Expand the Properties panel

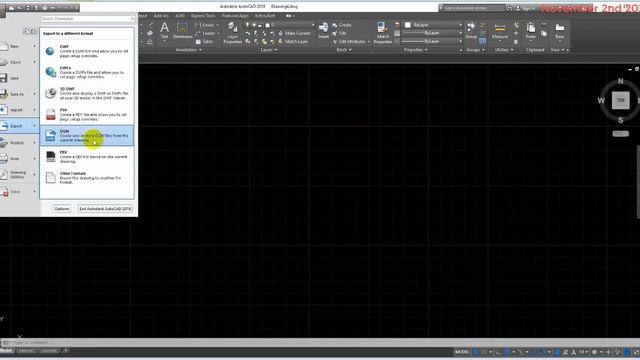click(x=416, y=50)
